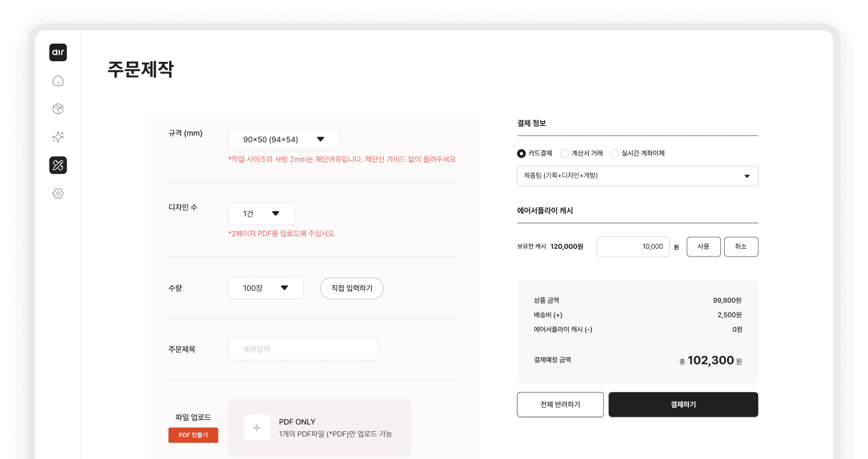Click the 직접 입력하기 button
This screenshot has width=868, height=459.
tap(352, 288)
